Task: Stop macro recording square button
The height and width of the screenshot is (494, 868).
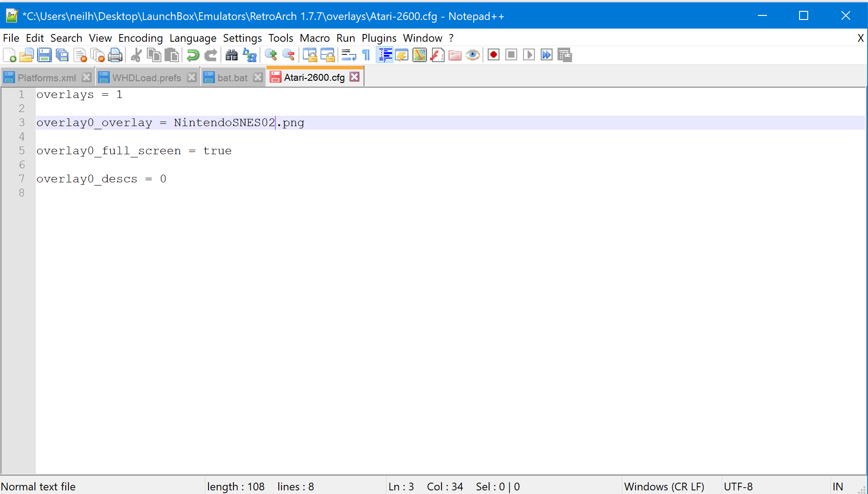Action: point(511,55)
